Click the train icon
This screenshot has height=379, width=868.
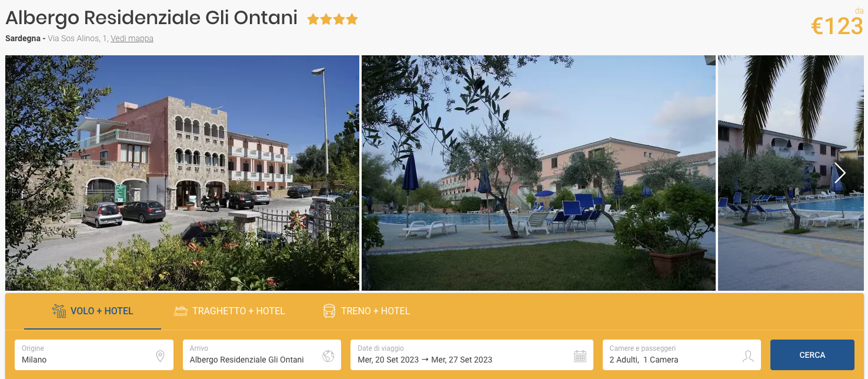329,311
